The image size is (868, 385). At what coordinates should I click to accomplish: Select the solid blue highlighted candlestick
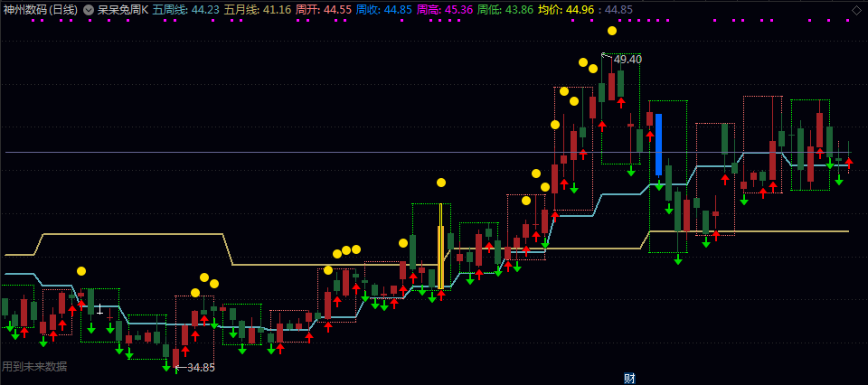659,145
